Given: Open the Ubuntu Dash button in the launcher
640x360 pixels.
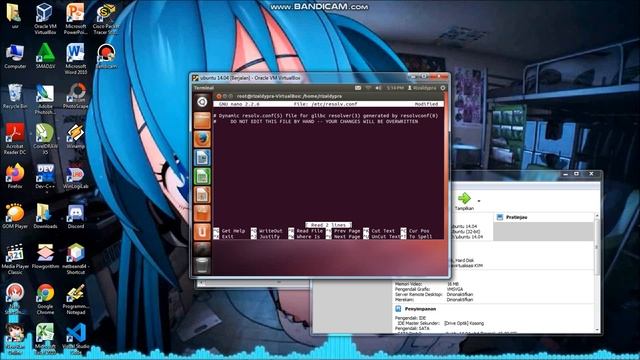Looking at the screenshot, I should point(202,102).
